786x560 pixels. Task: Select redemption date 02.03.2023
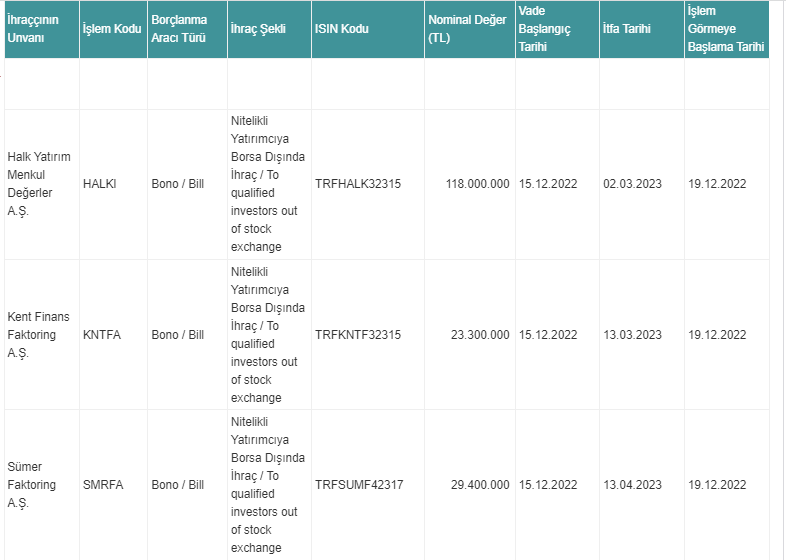[633, 184]
